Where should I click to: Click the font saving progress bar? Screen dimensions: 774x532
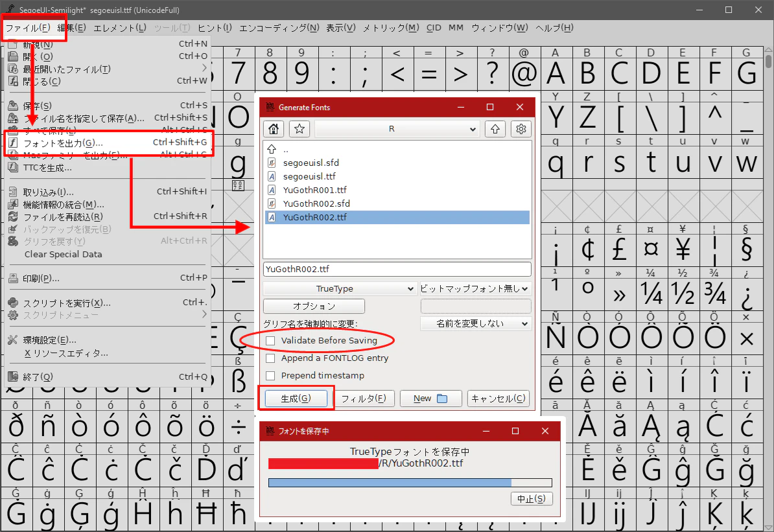[410, 483]
